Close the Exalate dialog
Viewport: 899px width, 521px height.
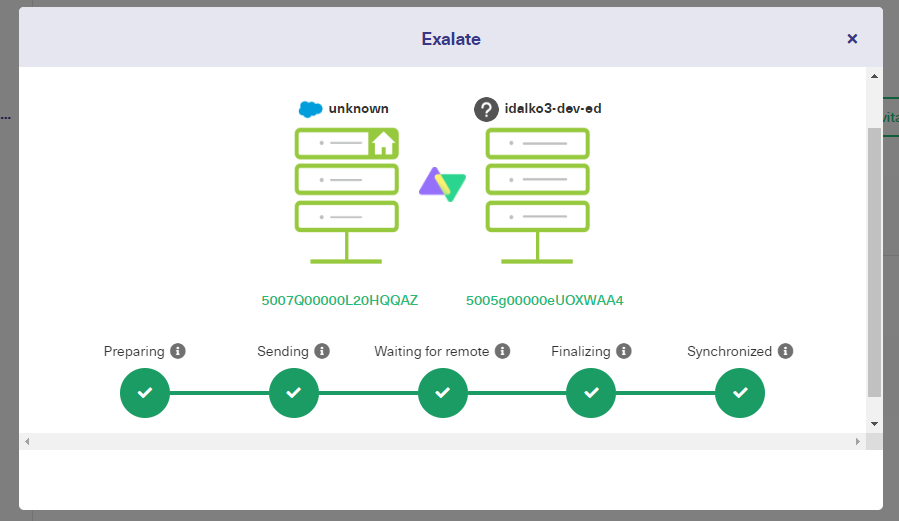[852, 38]
